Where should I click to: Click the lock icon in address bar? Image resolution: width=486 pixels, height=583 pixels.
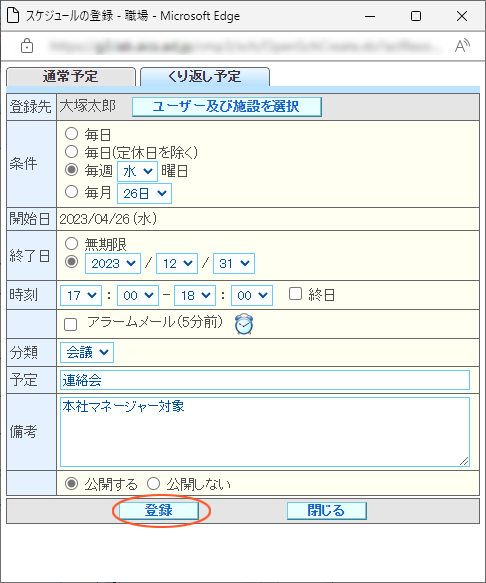[27, 46]
